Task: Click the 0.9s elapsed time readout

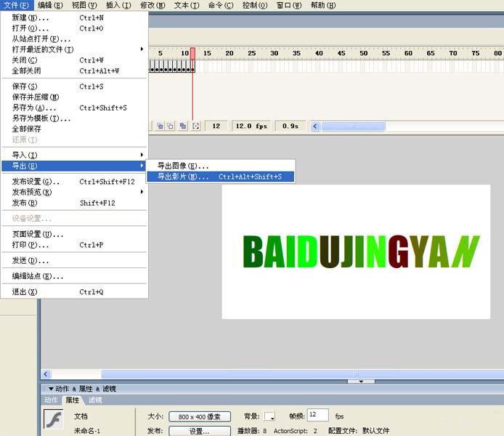Action: click(x=290, y=126)
